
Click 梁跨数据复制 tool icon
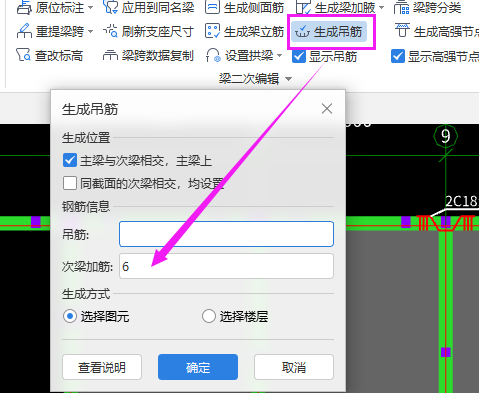110,55
